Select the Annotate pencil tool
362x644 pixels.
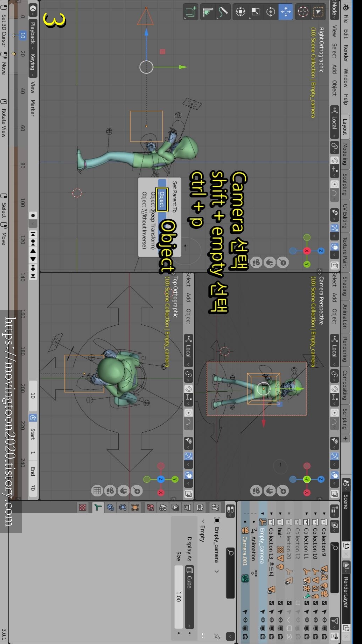click(x=223, y=12)
